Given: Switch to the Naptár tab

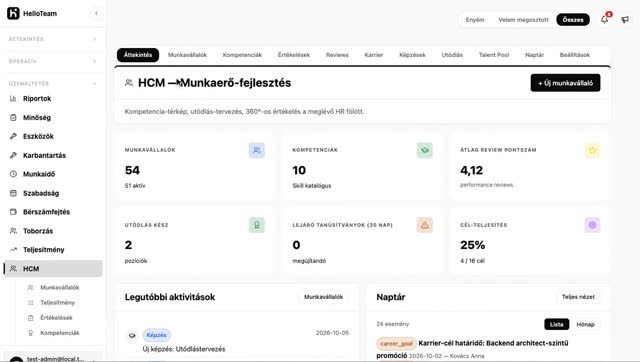Looking at the screenshot, I should [534, 55].
